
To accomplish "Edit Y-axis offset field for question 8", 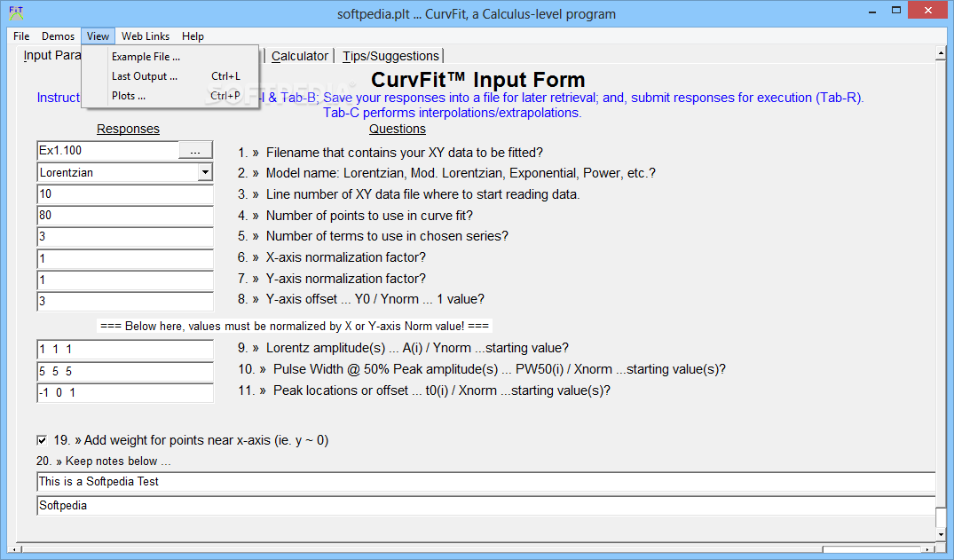I will [x=125, y=302].
